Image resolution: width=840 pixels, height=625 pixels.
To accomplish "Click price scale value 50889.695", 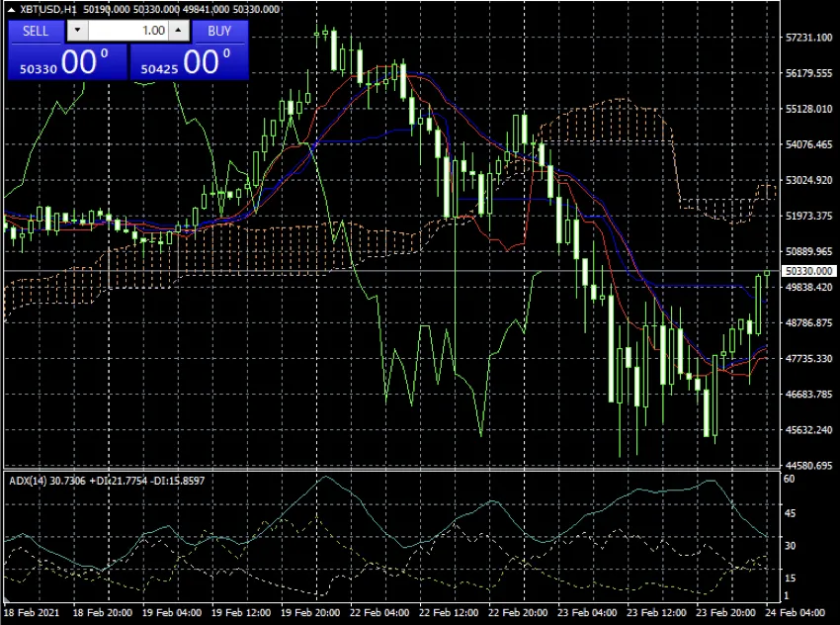I will pos(809,251).
